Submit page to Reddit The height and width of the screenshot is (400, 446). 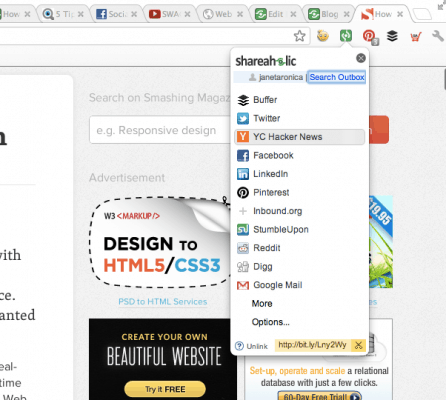coord(300,248)
